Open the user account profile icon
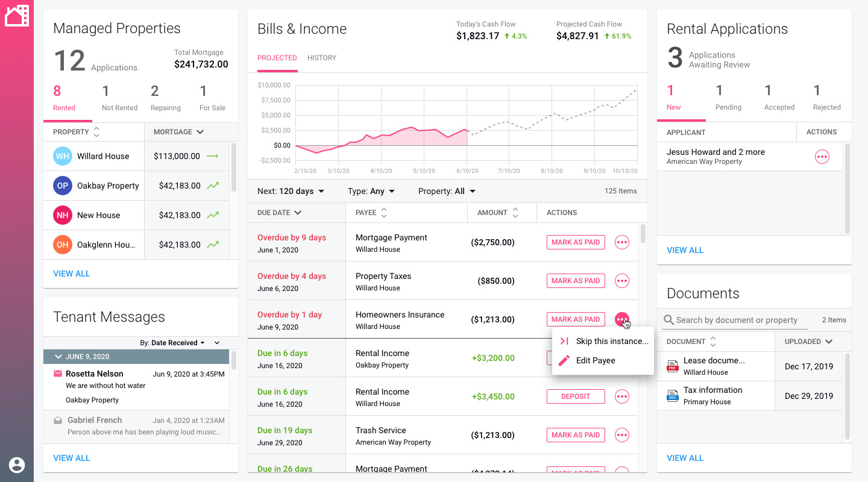This screenshot has width=868, height=482. pyautogui.click(x=17, y=465)
